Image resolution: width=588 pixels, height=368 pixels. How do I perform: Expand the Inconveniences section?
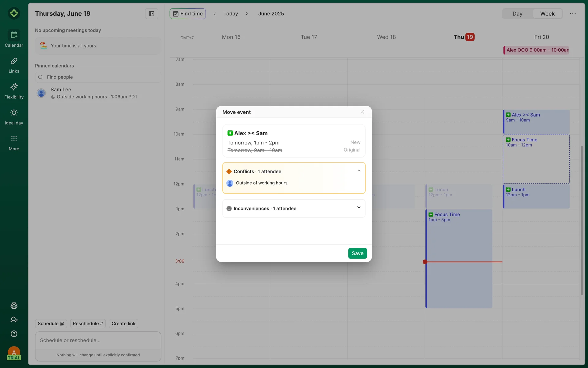pos(359,208)
